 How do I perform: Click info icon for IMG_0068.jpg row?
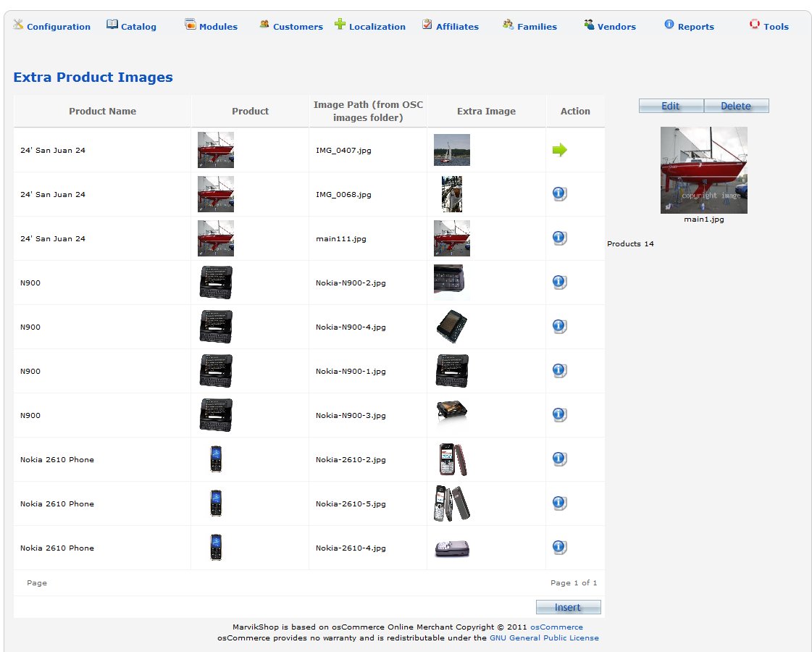pos(560,194)
